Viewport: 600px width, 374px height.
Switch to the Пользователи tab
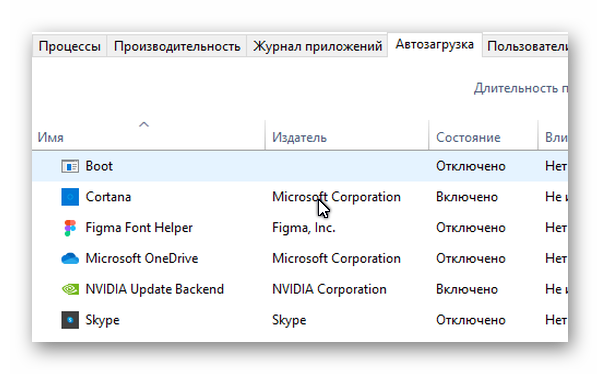[x=526, y=46]
